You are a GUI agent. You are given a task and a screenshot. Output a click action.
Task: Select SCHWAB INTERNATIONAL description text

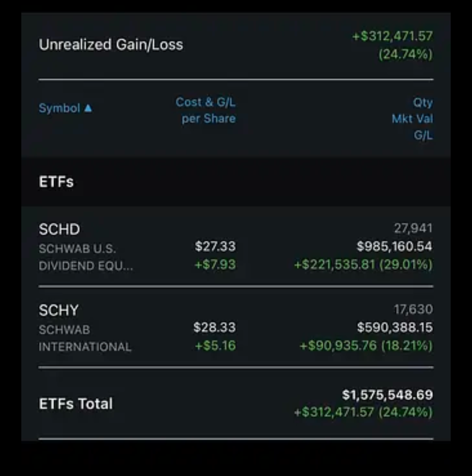pyautogui.click(x=85, y=338)
